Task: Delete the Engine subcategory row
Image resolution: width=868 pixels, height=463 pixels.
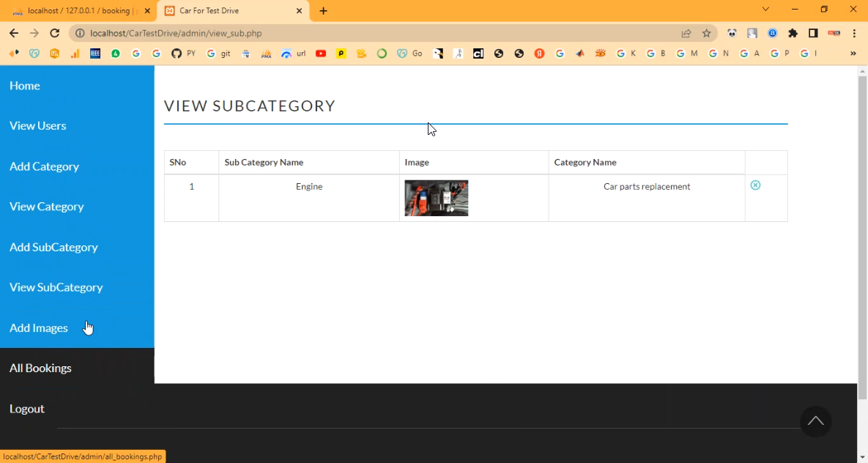Action: (x=755, y=185)
